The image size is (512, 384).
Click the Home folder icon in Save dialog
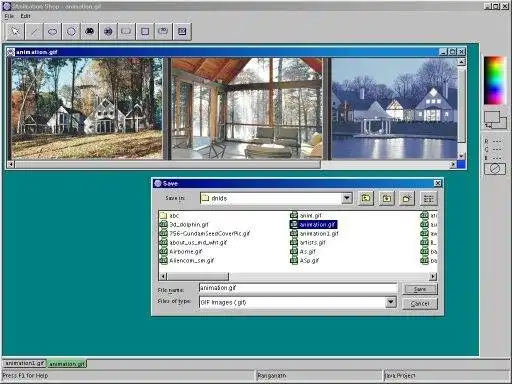point(386,198)
